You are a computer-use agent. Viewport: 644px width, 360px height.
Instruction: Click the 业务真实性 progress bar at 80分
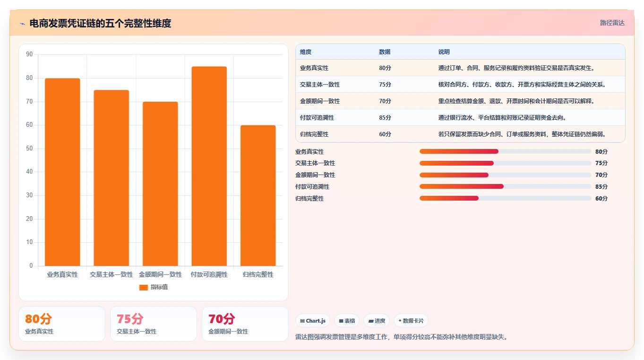click(506, 151)
